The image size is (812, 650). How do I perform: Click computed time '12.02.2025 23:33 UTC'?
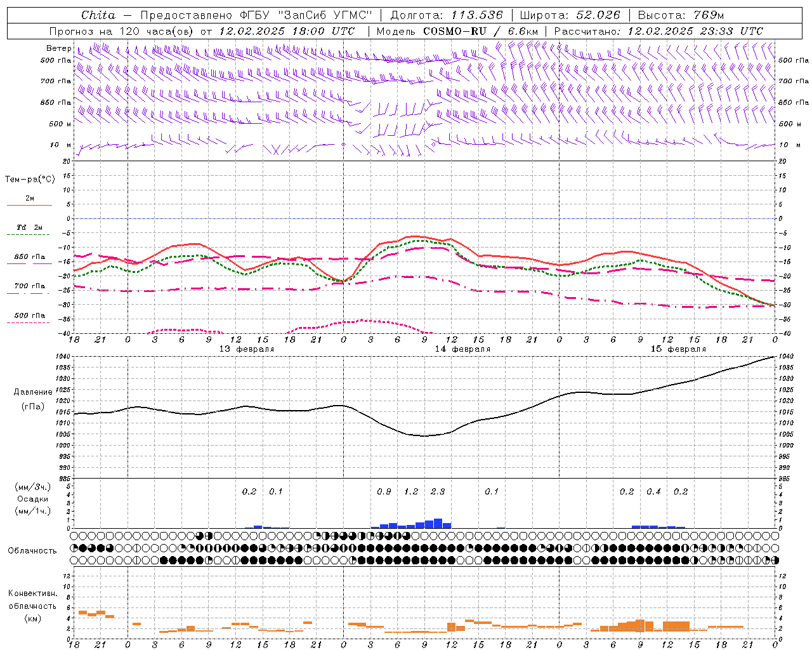(x=695, y=31)
